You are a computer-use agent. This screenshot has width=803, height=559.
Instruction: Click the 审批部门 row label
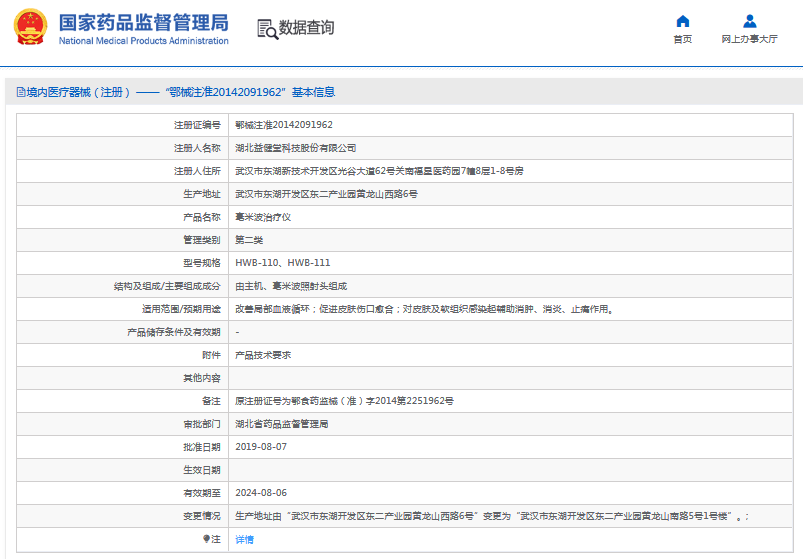click(202, 424)
